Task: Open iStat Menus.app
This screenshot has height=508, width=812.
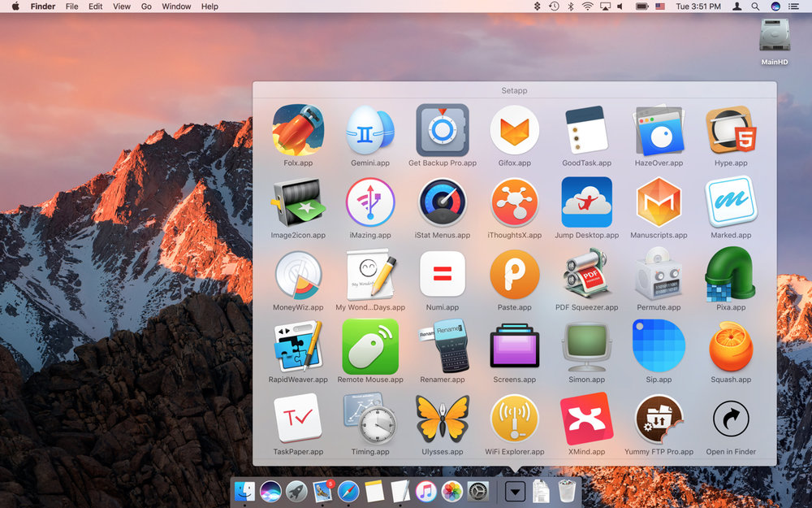Action: tap(443, 202)
